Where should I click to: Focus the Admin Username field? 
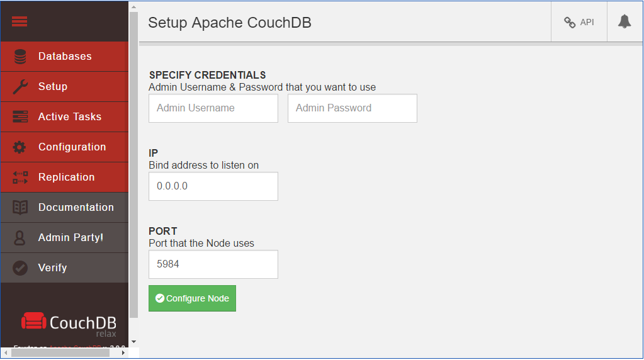213,108
